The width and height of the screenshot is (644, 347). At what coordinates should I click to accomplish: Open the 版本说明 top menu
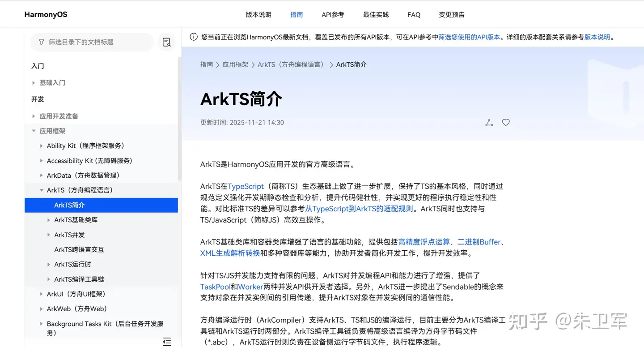pos(258,14)
